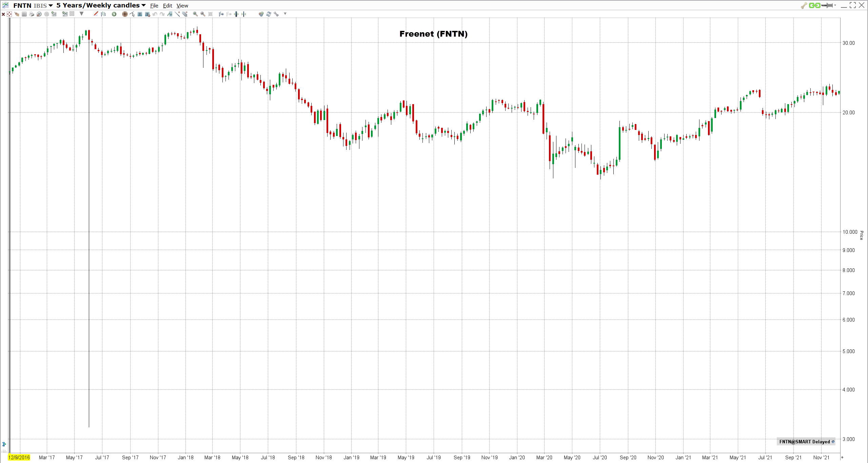Image resolution: width=868 pixels, height=463 pixels.
Task: Expand the arrow next to pushpin
Action: [x=835, y=5]
